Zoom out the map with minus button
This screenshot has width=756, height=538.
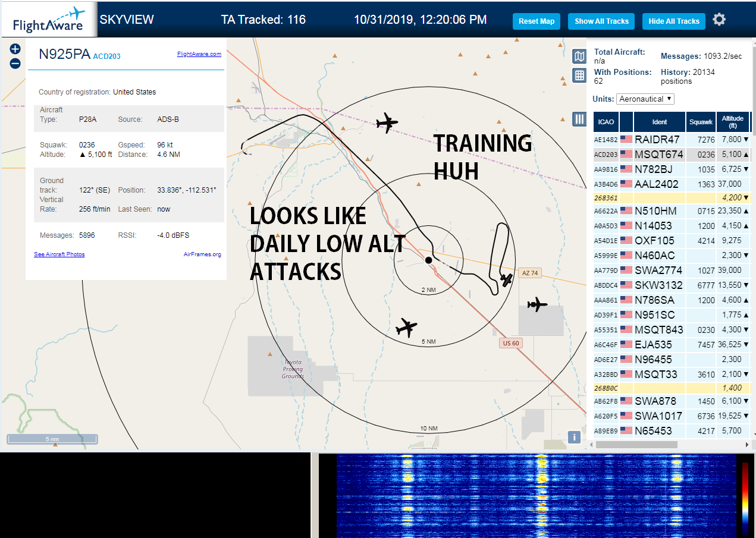click(15, 63)
